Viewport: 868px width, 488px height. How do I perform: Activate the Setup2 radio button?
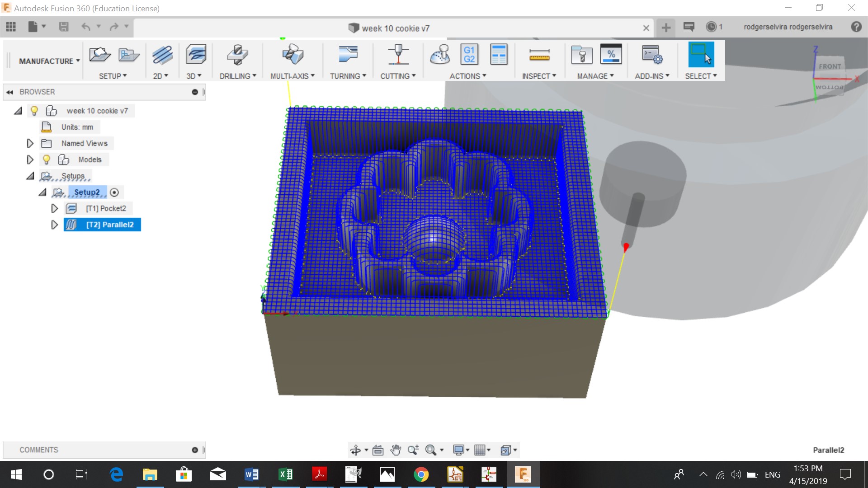click(114, 192)
